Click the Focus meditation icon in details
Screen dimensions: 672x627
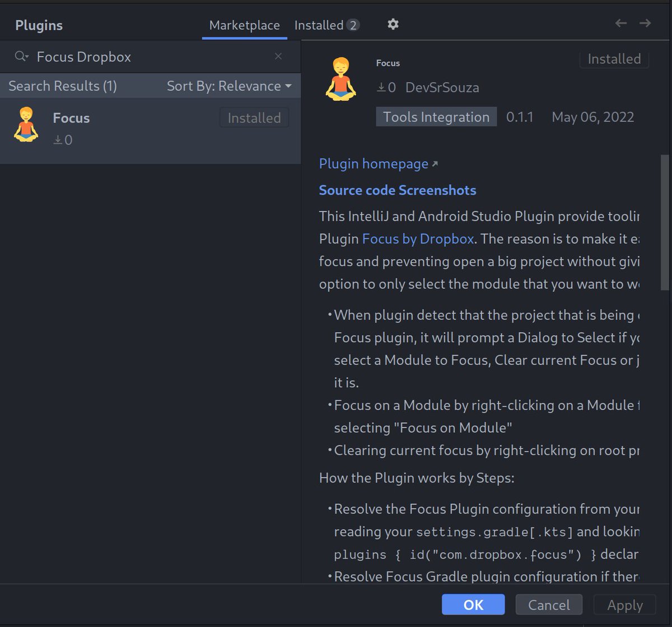pos(340,79)
